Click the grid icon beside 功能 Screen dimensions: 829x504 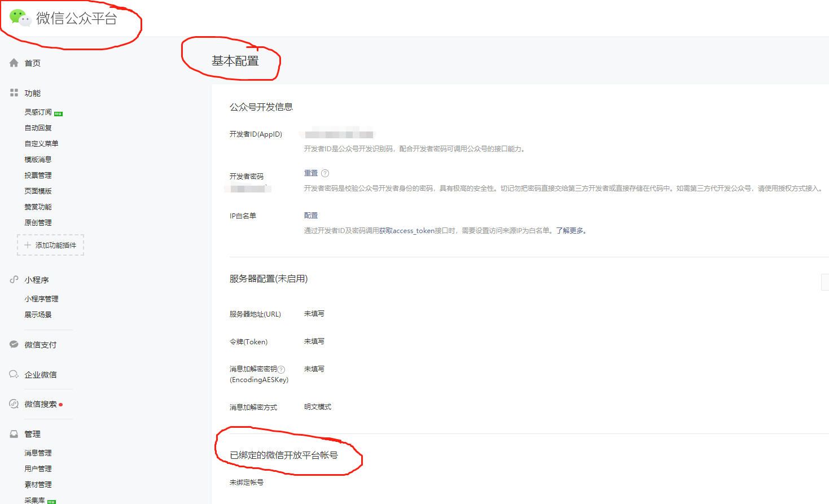click(14, 93)
